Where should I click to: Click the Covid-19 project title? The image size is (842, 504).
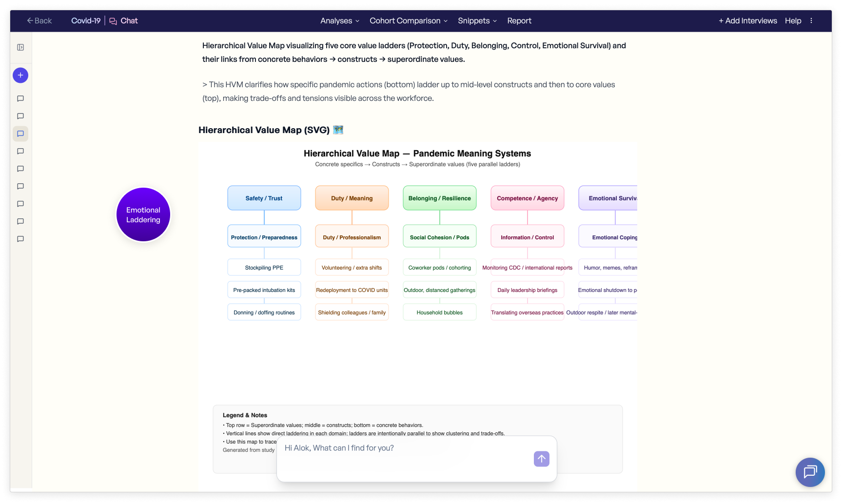point(86,21)
